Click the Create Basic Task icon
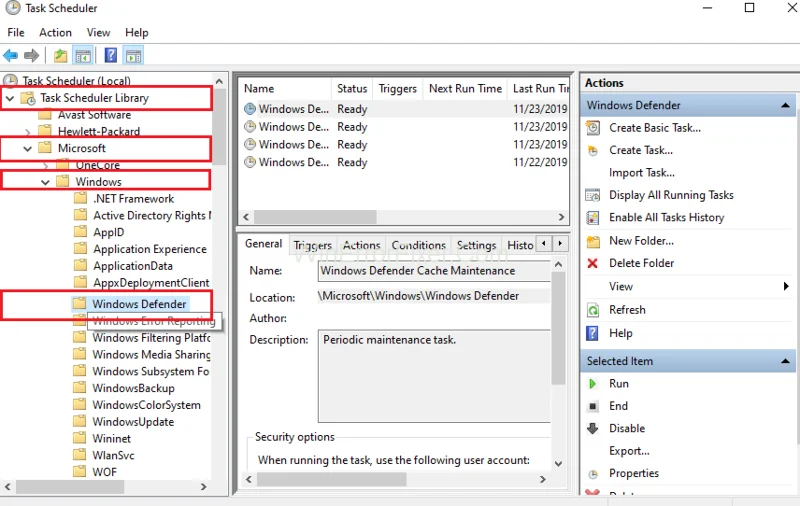 [593, 128]
